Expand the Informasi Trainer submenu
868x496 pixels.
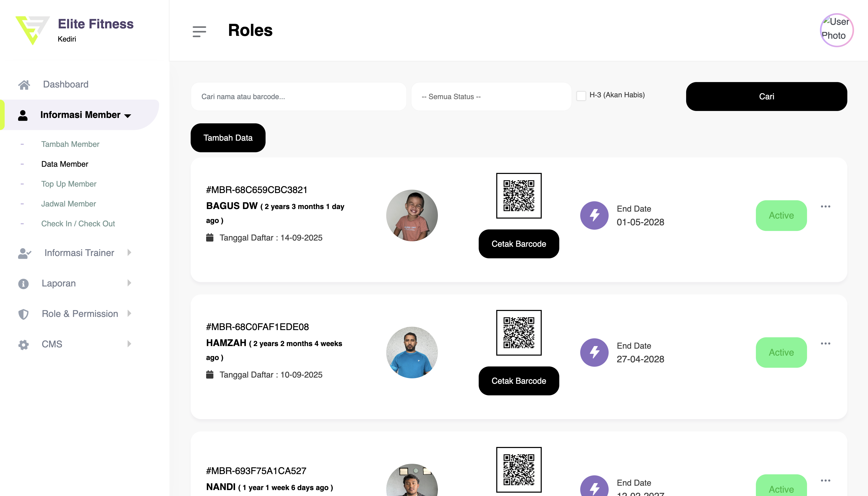79,253
